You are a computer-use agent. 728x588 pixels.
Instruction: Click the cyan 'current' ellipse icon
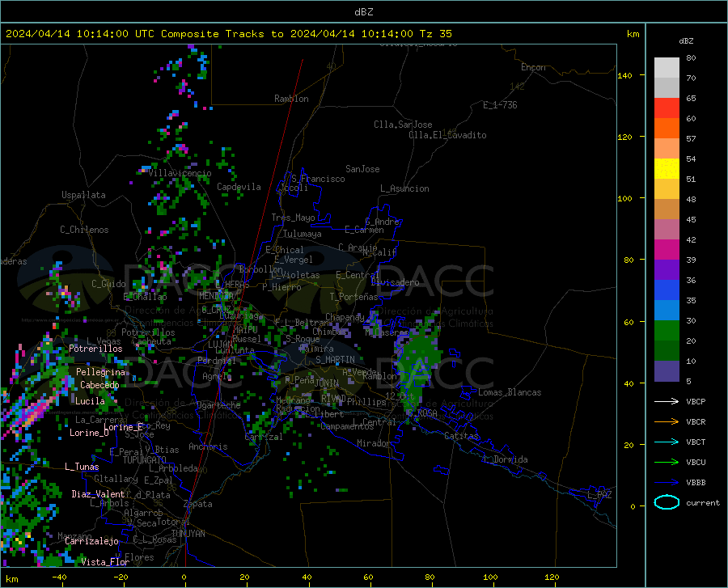point(667,502)
